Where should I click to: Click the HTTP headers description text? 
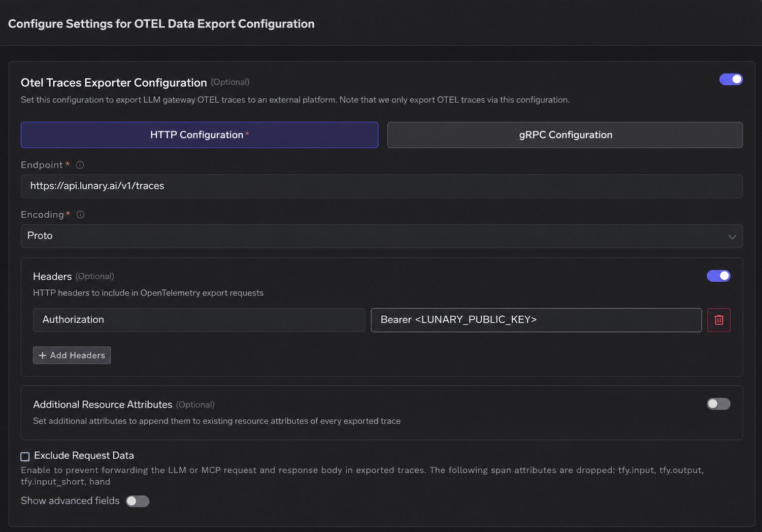tap(148, 293)
